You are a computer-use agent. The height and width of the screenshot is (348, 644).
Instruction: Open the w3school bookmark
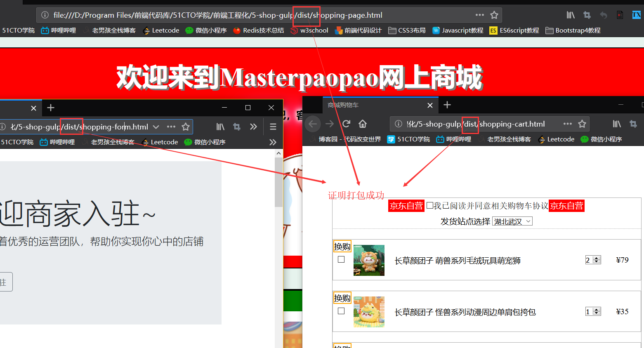click(x=310, y=31)
